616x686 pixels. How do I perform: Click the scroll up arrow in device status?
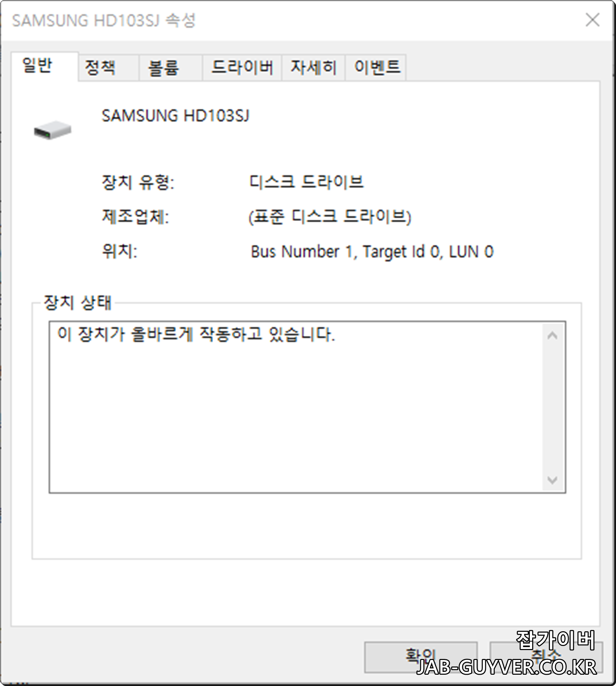(552, 336)
